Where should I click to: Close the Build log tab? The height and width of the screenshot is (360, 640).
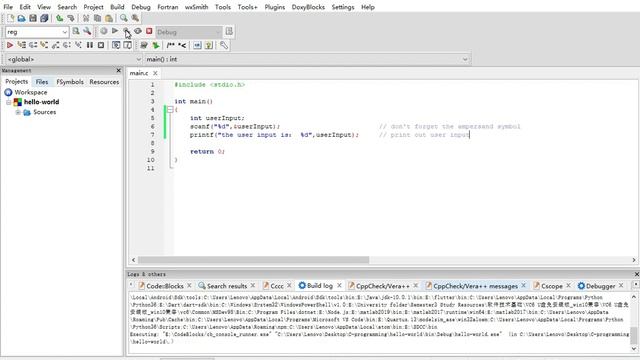tap(339, 286)
